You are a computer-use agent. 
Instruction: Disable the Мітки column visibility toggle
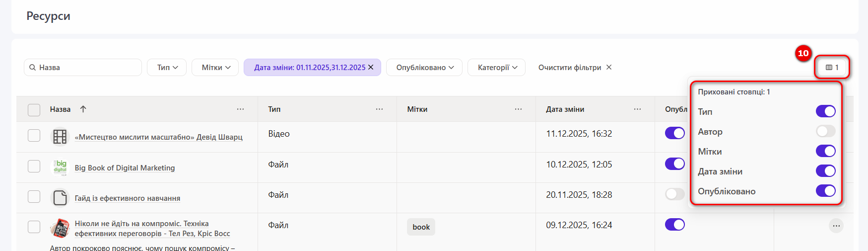pos(825,151)
